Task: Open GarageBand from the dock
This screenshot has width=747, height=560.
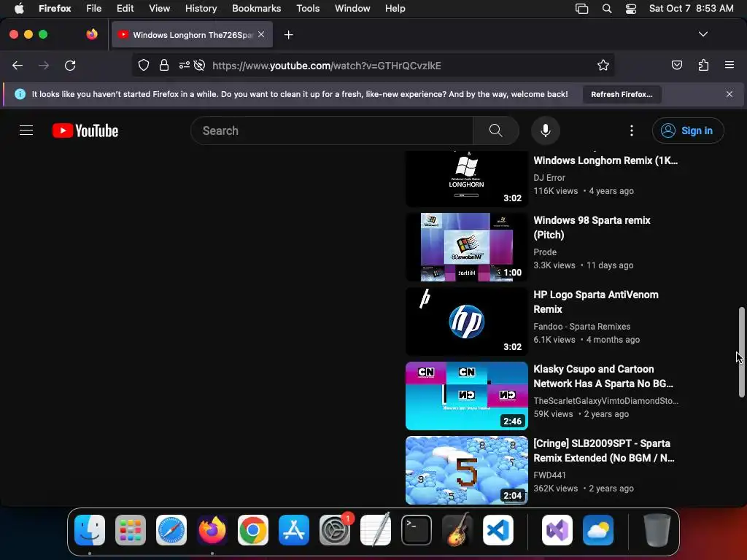Action: (x=457, y=530)
